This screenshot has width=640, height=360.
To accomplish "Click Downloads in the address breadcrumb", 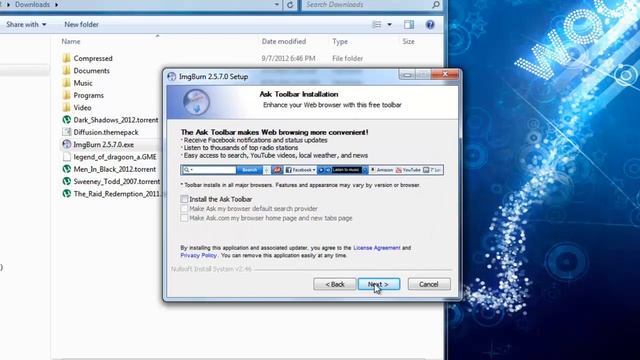I will point(32,5).
